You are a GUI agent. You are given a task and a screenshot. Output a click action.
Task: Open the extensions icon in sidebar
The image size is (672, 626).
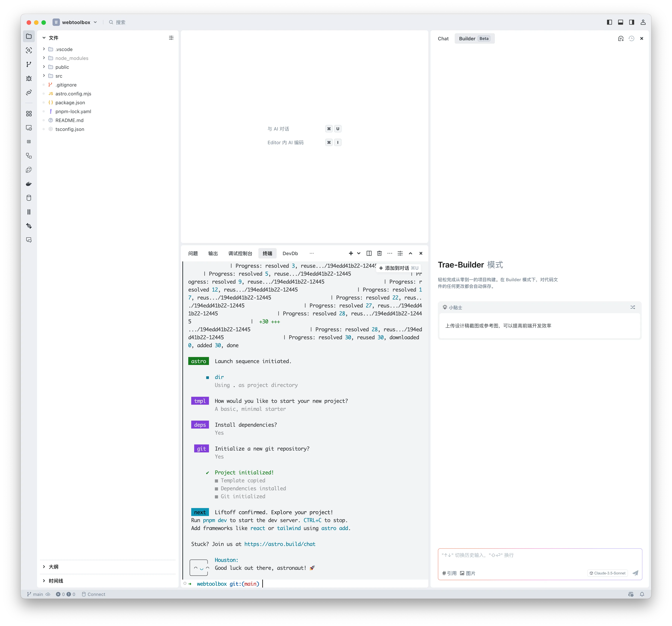pos(29,114)
